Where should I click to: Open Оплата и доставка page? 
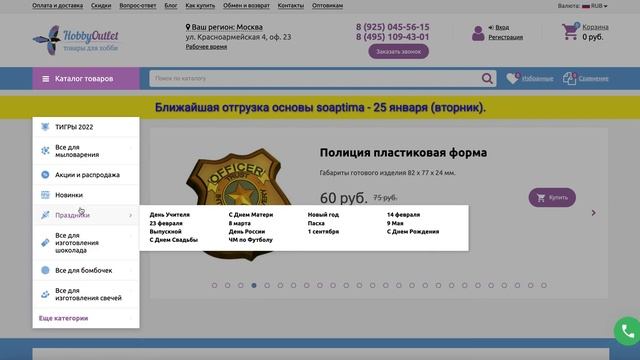pyautogui.click(x=58, y=6)
